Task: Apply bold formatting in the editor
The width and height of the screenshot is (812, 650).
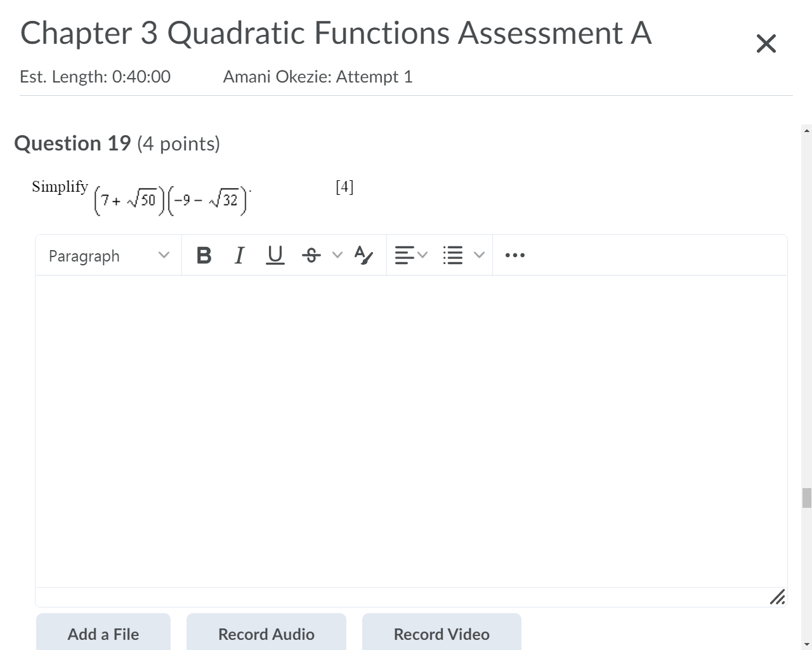Action: pos(204,255)
